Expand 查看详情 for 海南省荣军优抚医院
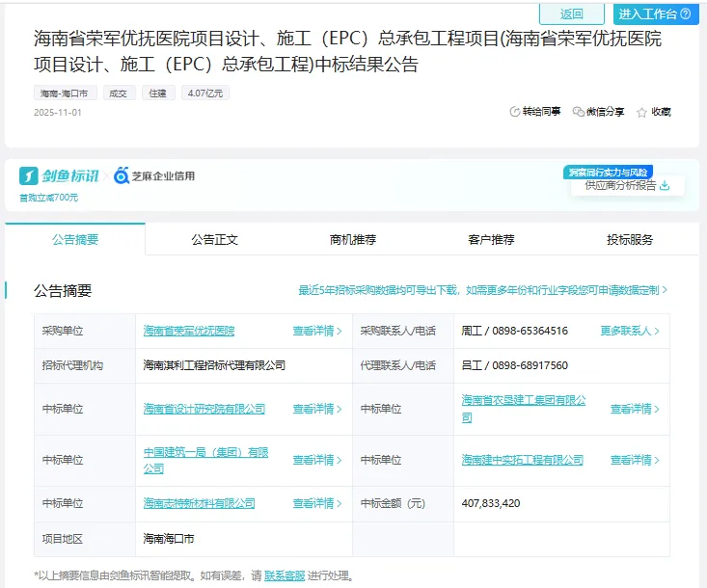This screenshot has width=707, height=588. (x=317, y=331)
